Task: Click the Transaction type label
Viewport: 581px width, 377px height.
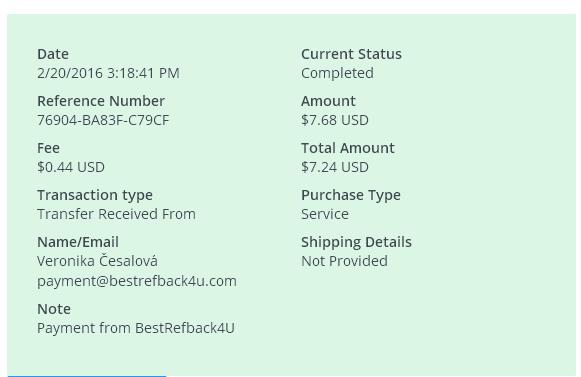Action: (x=95, y=195)
